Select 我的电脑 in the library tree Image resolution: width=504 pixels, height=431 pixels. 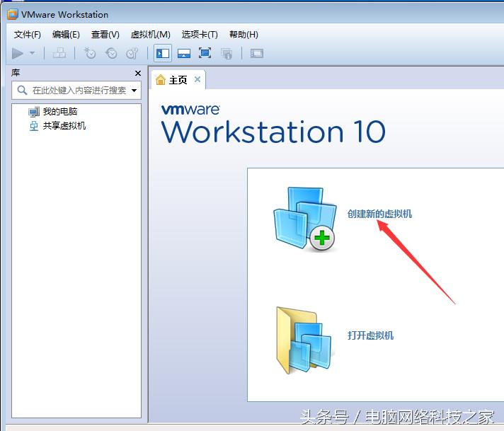pos(52,112)
